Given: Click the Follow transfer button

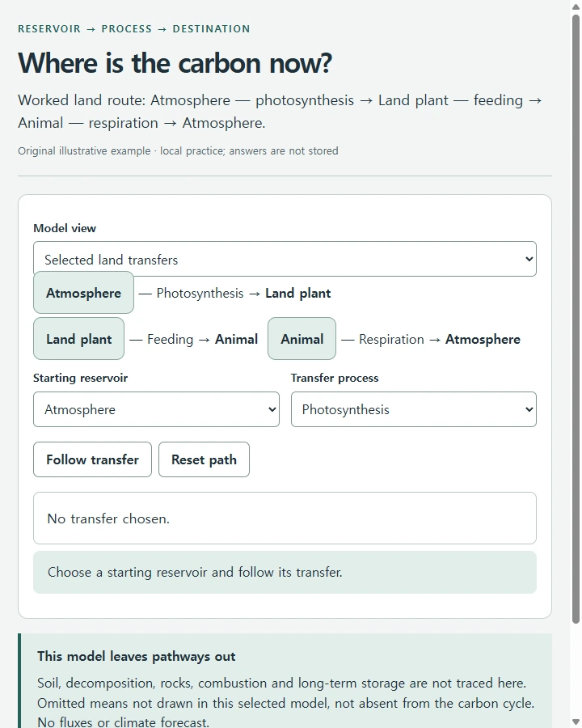Looking at the screenshot, I should (92, 459).
